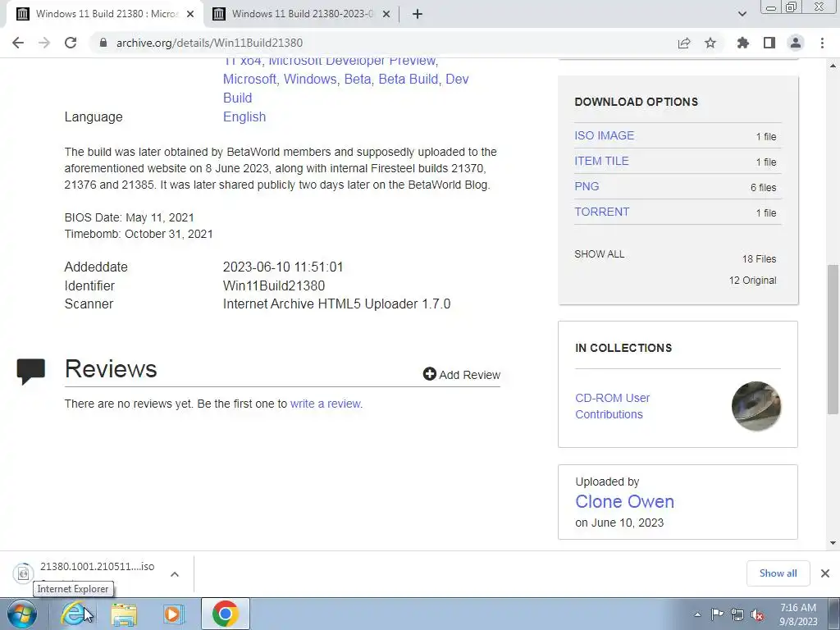Image resolution: width=840 pixels, height=630 pixels.
Task: Open the Chrome profile avatar
Action: (x=796, y=43)
